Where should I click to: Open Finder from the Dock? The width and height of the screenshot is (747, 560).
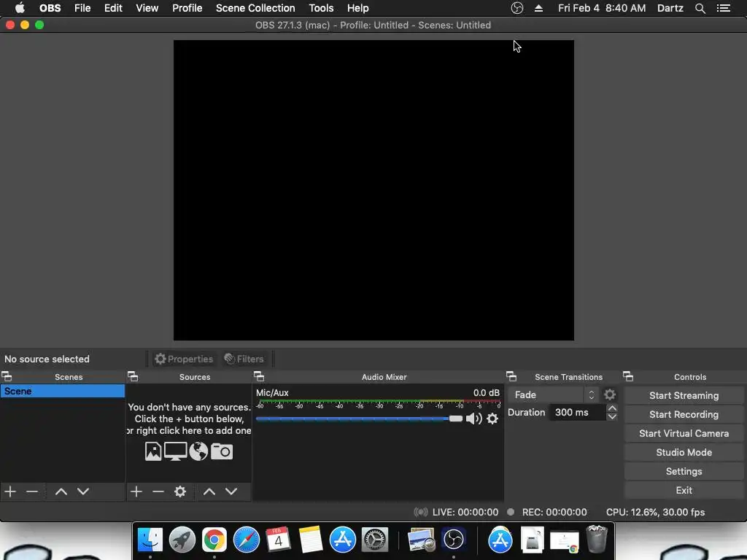(150, 540)
